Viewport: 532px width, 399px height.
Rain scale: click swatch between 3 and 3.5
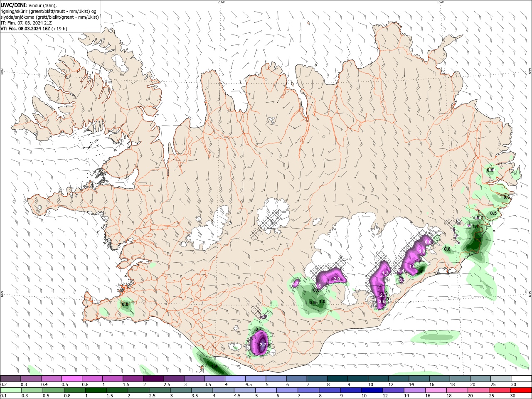[x=181, y=390]
